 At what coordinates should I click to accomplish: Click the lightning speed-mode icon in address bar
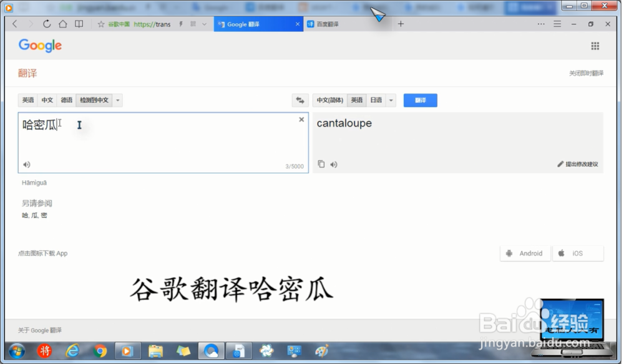pyautogui.click(x=181, y=24)
